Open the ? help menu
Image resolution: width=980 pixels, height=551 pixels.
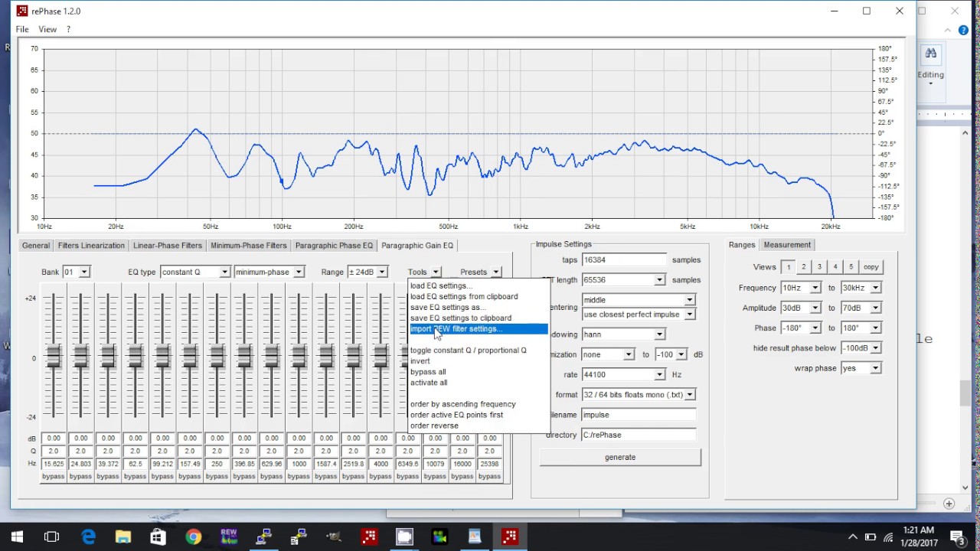(x=68, y=29)
